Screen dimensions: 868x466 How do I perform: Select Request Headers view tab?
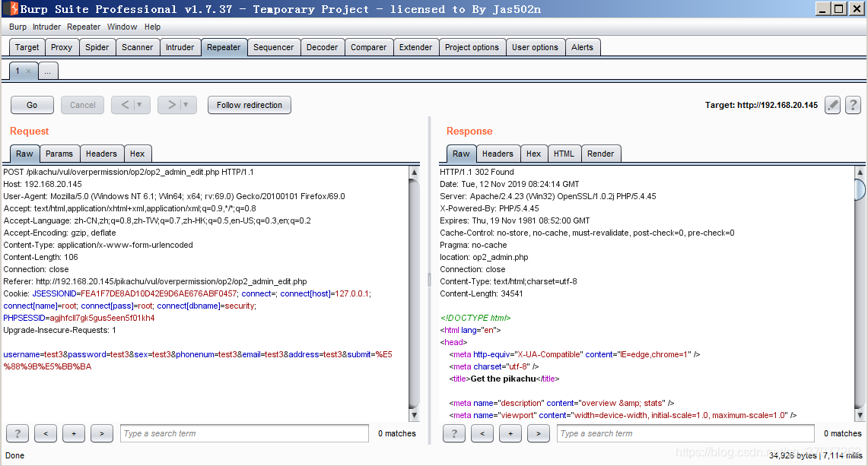point(101,154)
